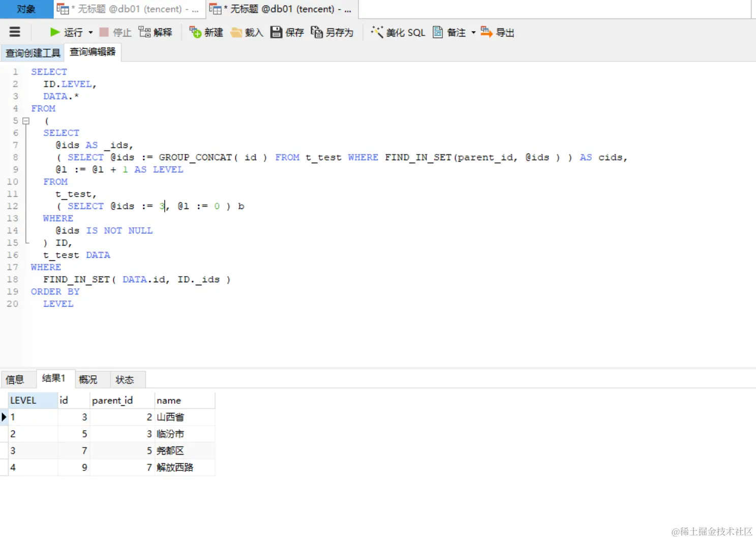Switch to the 对象 tab
Viewport: 756px width, 540px height.
26,9
